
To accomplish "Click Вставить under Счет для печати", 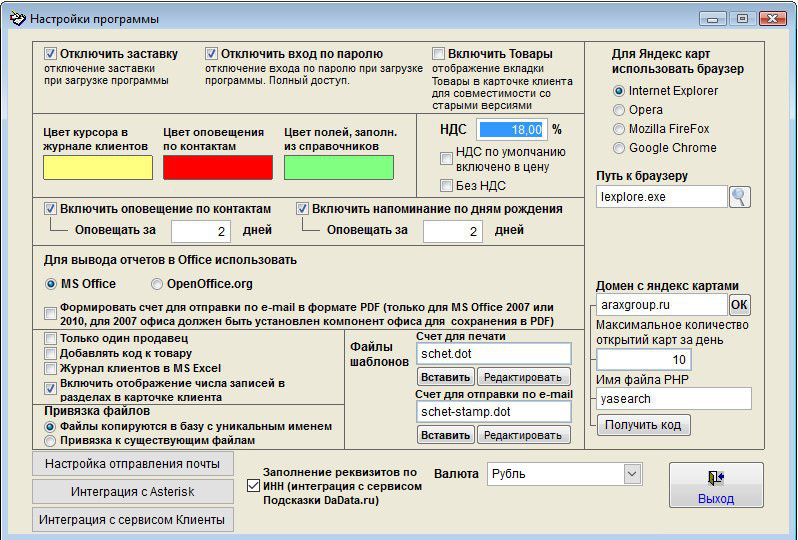I will pyautogui.click(x=446, y=377).
